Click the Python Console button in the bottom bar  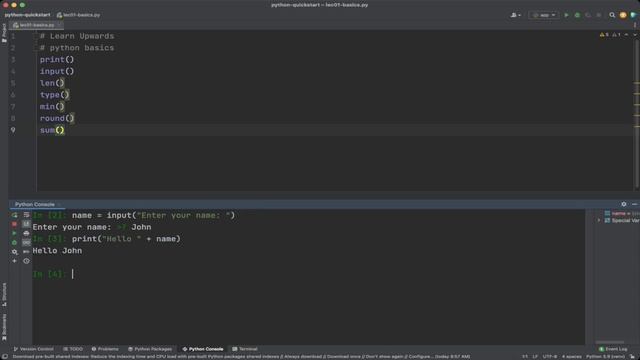click(x=203, y=349)
